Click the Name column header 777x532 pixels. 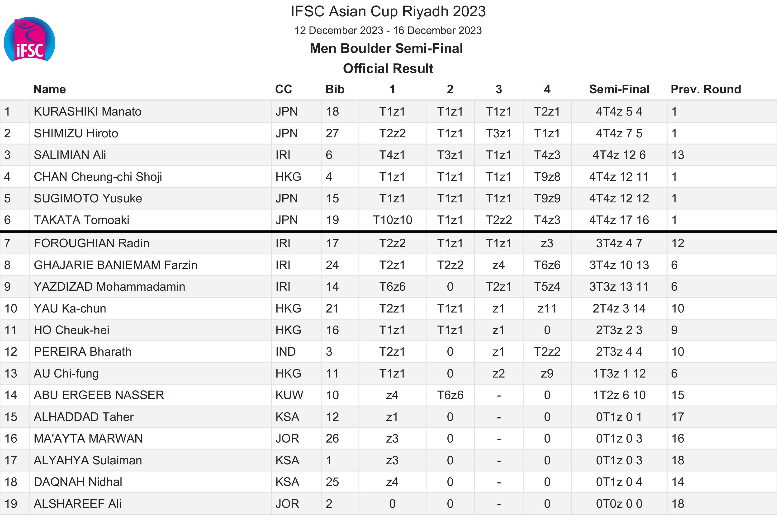pyautogui.click(x=49, y=89)
